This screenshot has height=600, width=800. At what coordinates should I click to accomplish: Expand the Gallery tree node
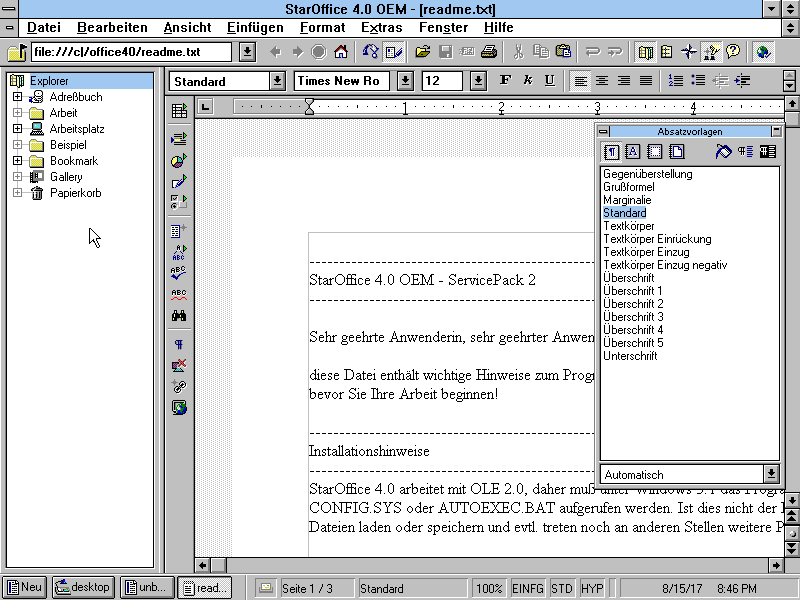(x=17, y=177)
